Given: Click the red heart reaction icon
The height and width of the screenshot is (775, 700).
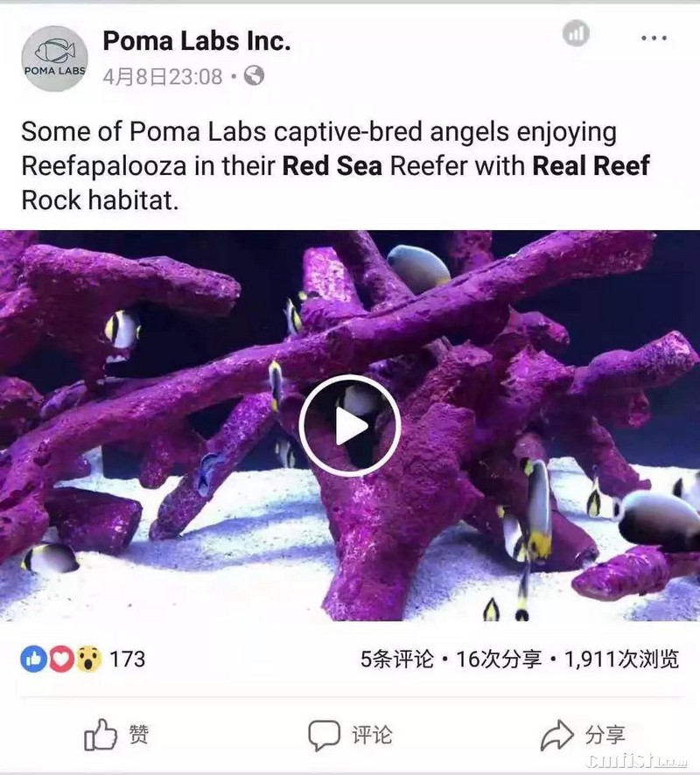Looking at the screenshot, I should point(61,659).
